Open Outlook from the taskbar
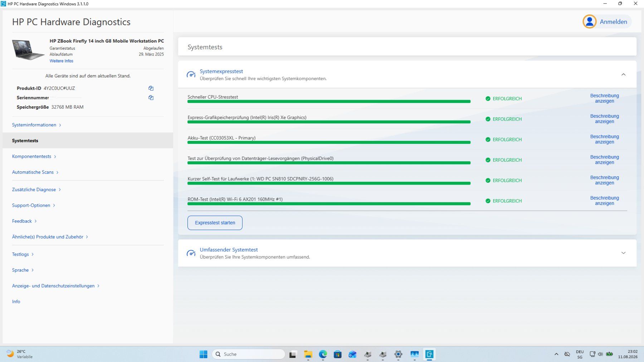This screenshot has width=644, height=362. tap(352, 354)
